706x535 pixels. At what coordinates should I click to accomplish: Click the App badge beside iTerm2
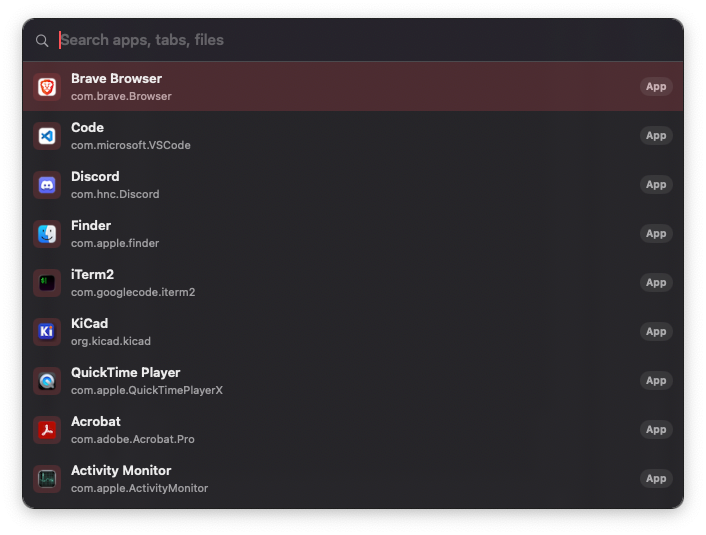(x=656, y=283)
